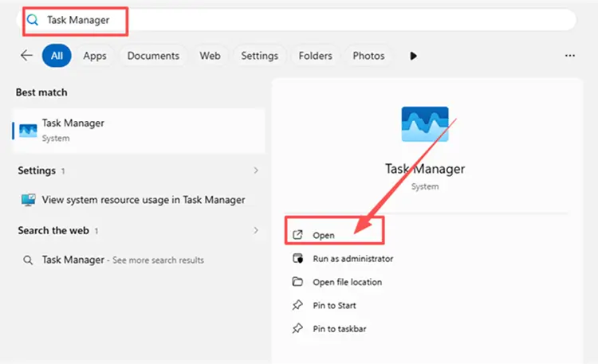Screen dimensions: 598x364
Task: Click the Search the web heading
Action: point(53,231)
